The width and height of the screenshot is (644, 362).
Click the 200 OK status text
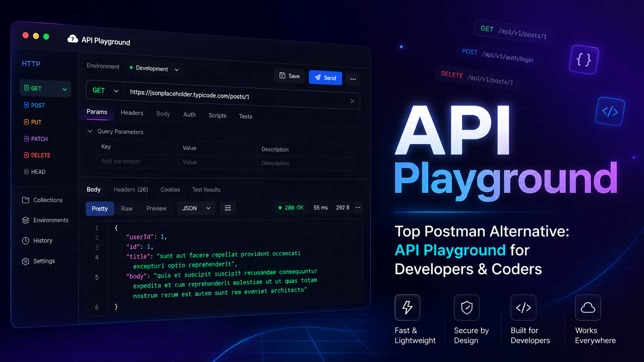pyautogui.click(x=294, y=208)
